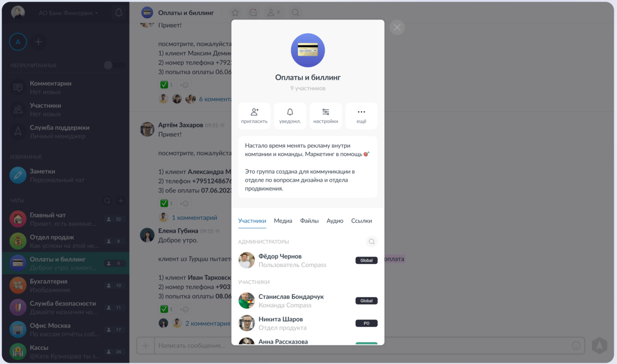Click the Написать сообщение input field

coord(362,345)
